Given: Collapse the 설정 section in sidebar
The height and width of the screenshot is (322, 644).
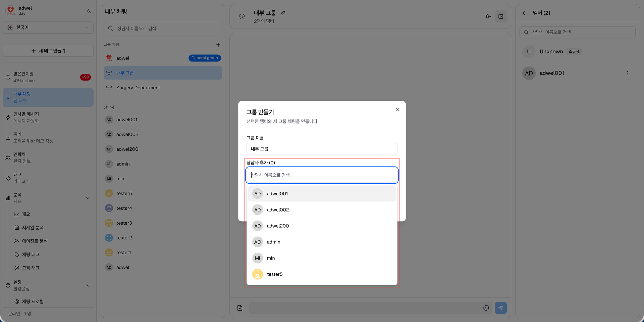Looking at the screenshot, I should (x=88, y=285).
